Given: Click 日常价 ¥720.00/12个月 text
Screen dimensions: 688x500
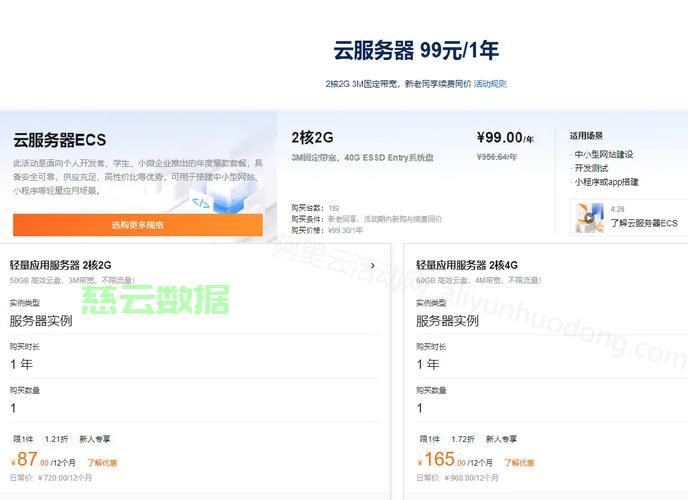Looking at the screenshot, I should 51,478.
